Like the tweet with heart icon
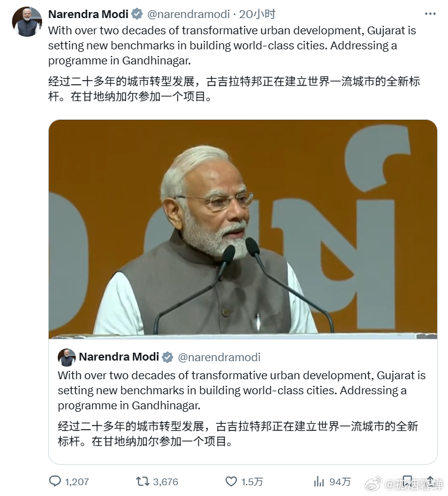This screenshot has height=496, width=448. (231, 482)
